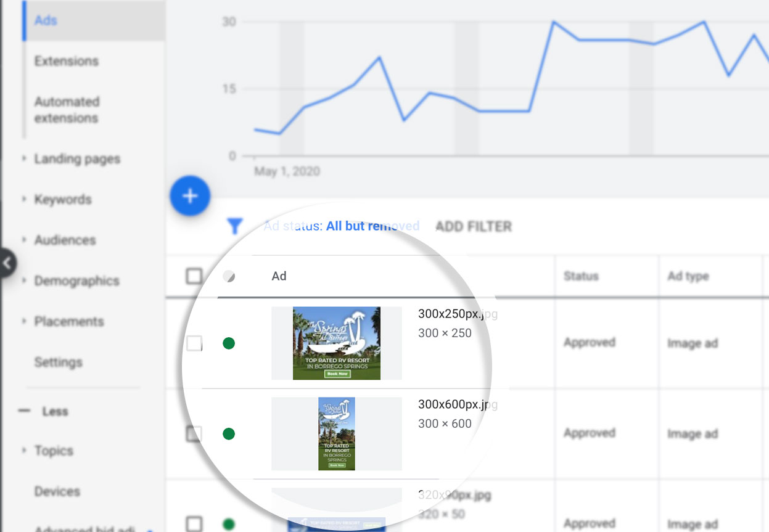The width and height of the screenshot is (769, 532).
Task: Click the ADD FILTER button
Action: (473, 227)
